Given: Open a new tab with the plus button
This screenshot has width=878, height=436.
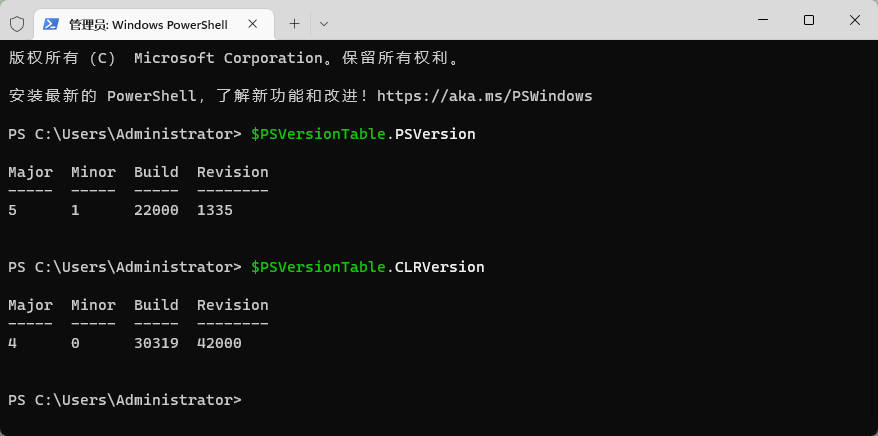Looking at the screenshot, I should coord(294,23).
